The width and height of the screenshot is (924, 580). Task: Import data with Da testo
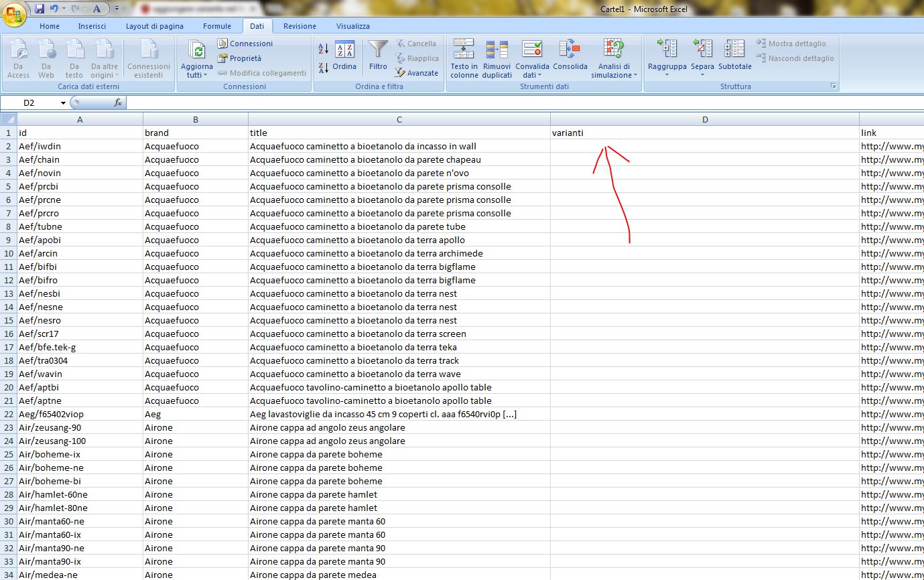(x=74, y=59)
